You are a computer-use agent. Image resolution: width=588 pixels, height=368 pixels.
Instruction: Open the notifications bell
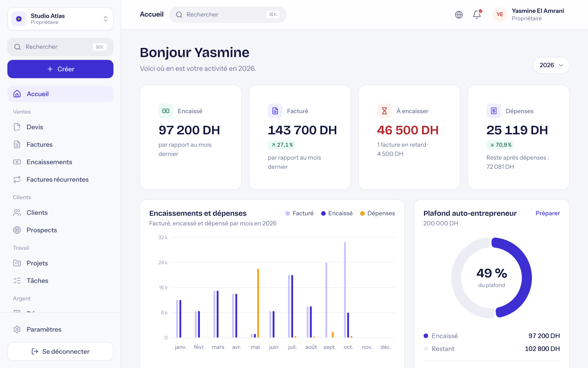(477, 14)
